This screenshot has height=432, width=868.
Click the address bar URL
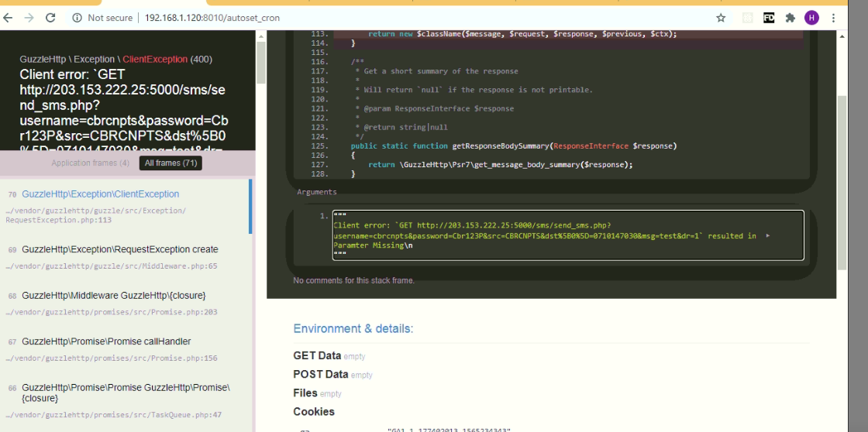[x=212, y=18]
